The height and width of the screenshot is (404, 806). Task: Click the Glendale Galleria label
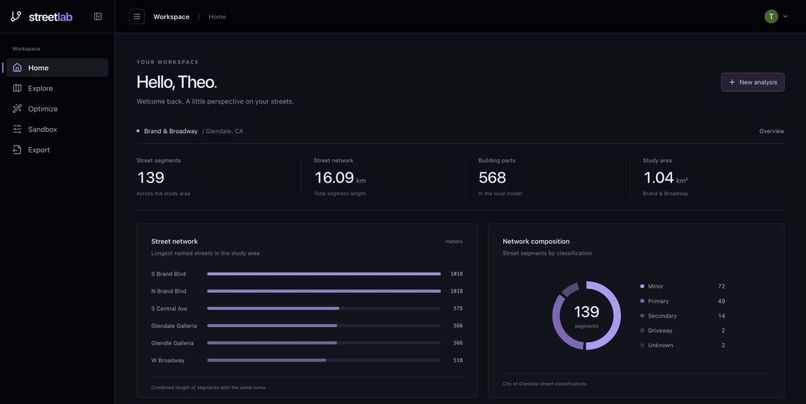tap(174, 326)
